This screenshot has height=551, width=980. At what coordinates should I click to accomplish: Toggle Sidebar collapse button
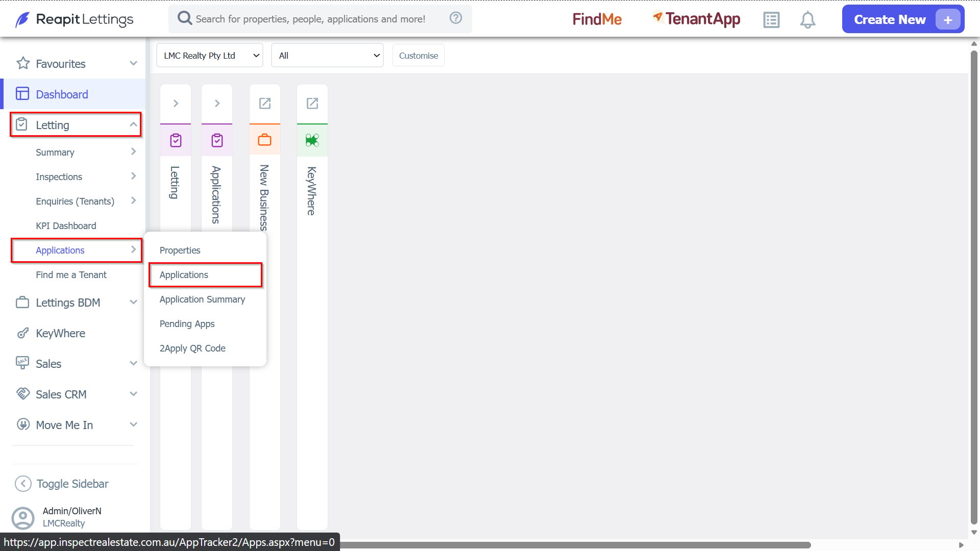[62, 484]
